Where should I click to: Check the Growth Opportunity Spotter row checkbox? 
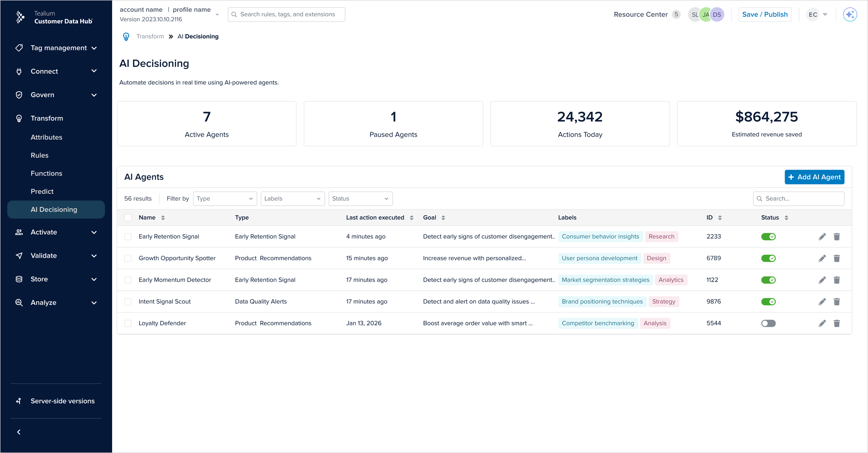pos(128,258)
